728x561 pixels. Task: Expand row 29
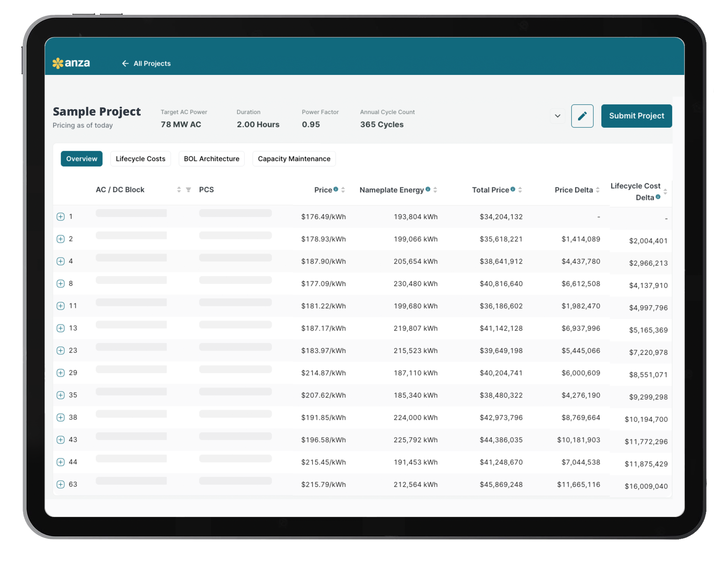tap(60, 373)
